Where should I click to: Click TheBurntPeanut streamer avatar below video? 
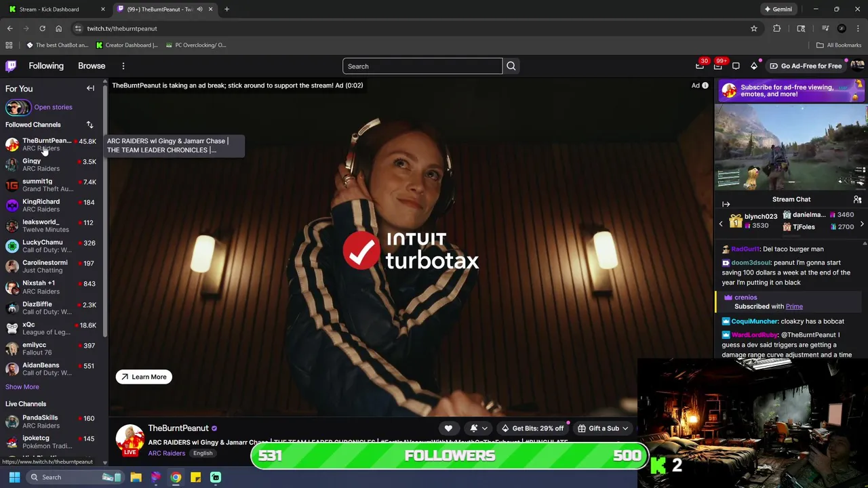tap(130, 438)
